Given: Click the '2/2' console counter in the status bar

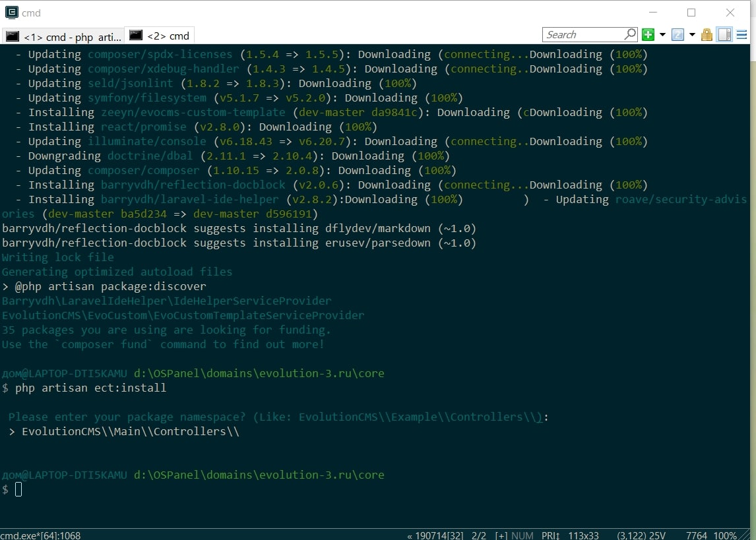Looking at the screenshot, I should coord(479,535).
